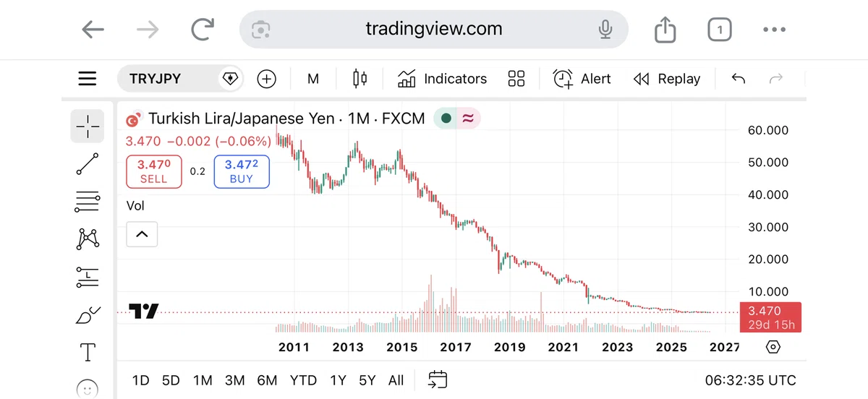Open the chart settings hexagon icon
Viewport: 868px width, 399px height.
773,347
